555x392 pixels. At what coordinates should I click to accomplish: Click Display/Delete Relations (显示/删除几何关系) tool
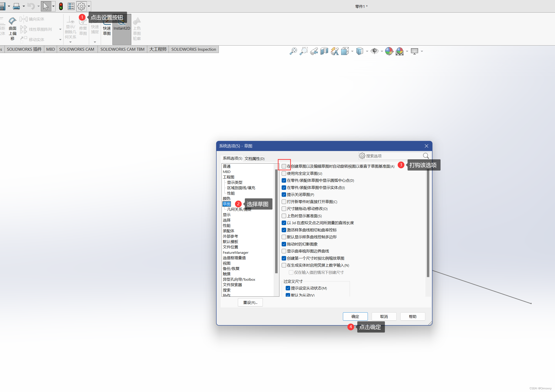tap(70, 28)
